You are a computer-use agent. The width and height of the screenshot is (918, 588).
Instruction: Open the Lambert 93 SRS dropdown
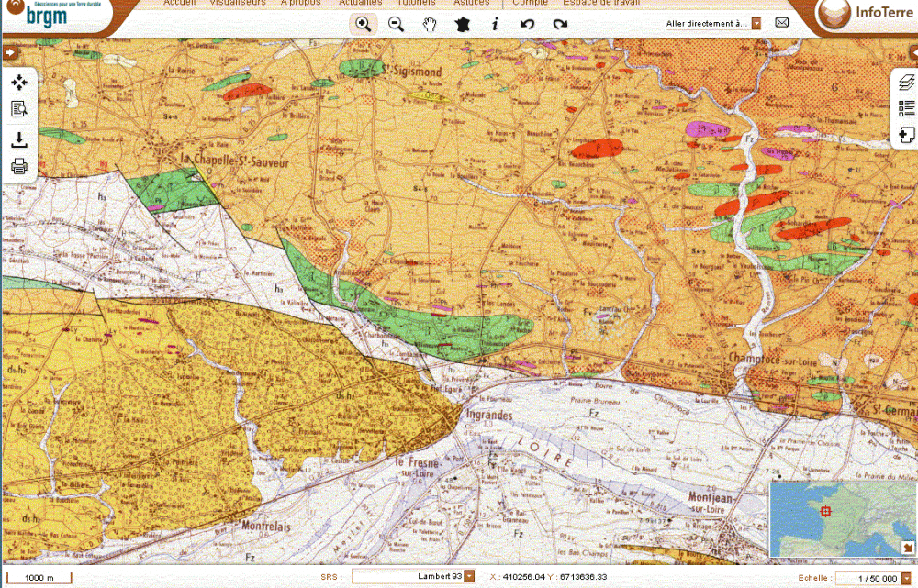pos(469,576)
